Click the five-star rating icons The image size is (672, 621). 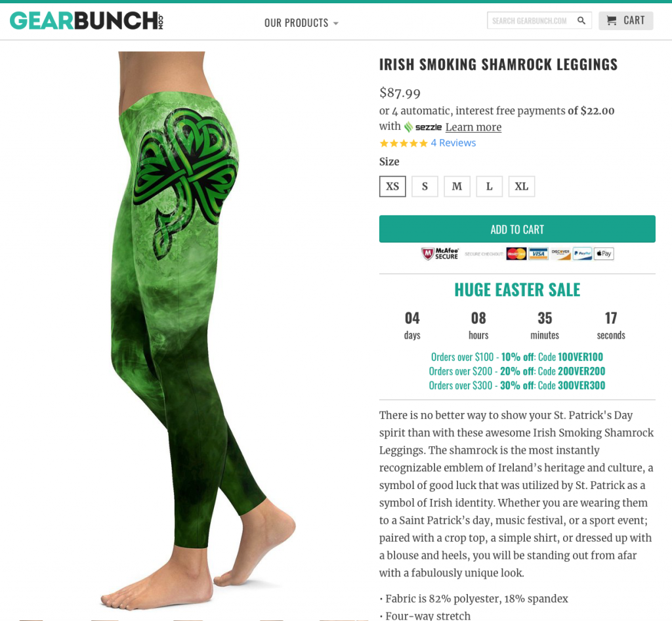pyautogui.click(x=404, y=143)
